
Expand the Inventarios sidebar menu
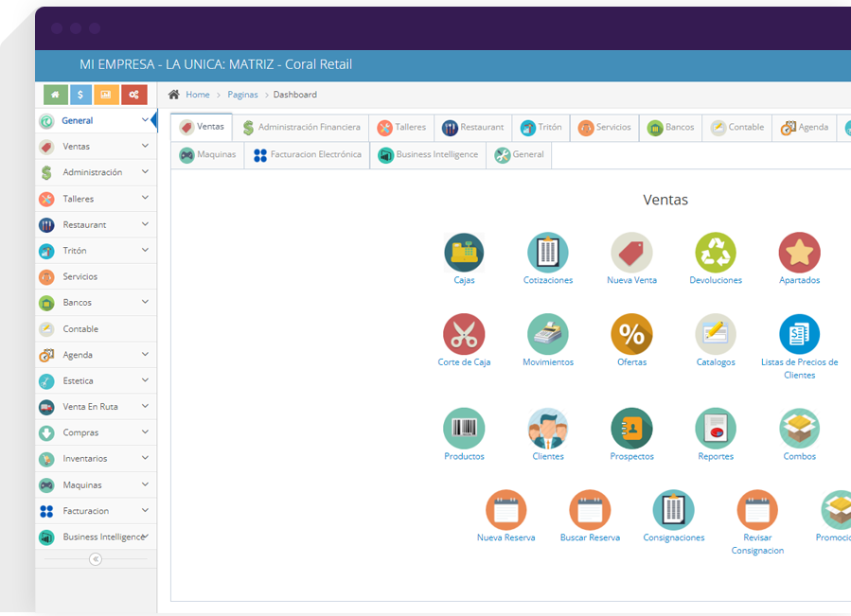click(96, 459)
